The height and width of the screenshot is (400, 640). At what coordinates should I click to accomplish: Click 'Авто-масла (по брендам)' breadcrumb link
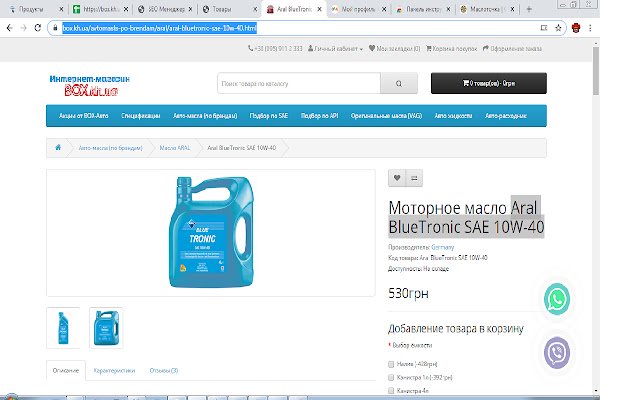111,148
